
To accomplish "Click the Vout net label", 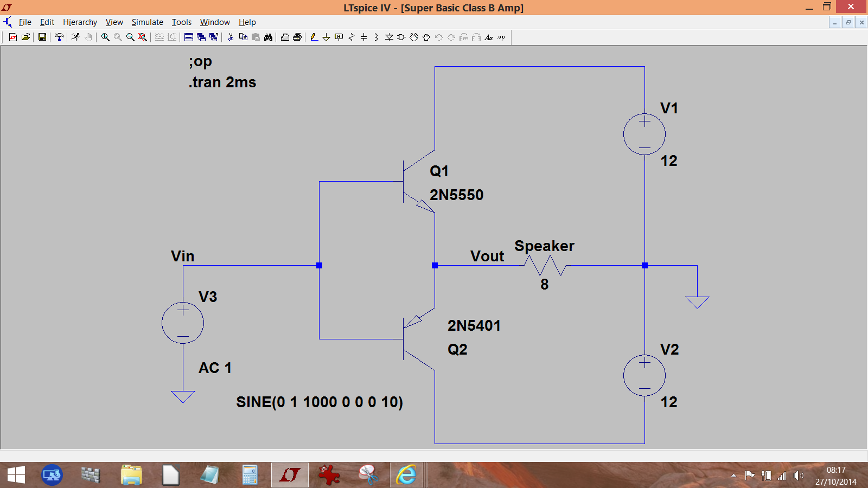I will [487, 256].
